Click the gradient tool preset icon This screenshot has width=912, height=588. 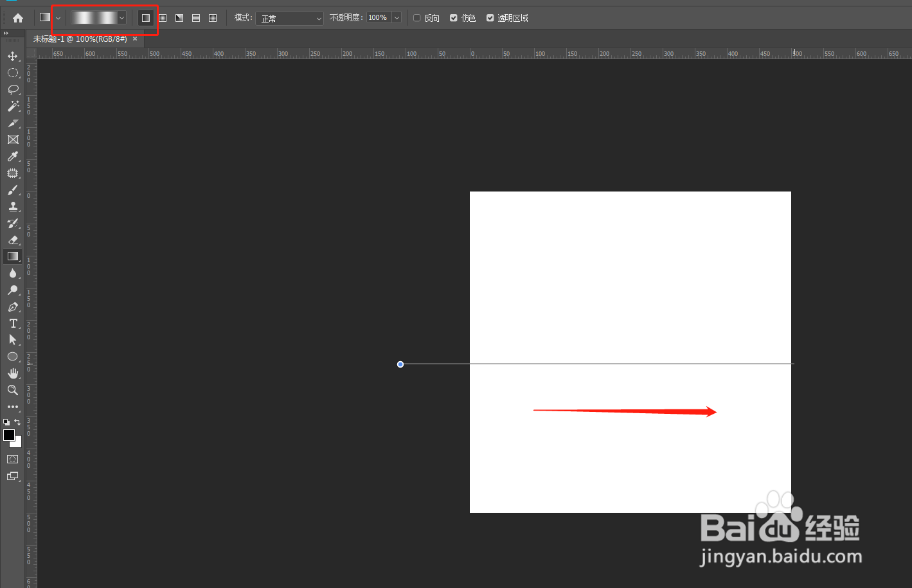44,17
